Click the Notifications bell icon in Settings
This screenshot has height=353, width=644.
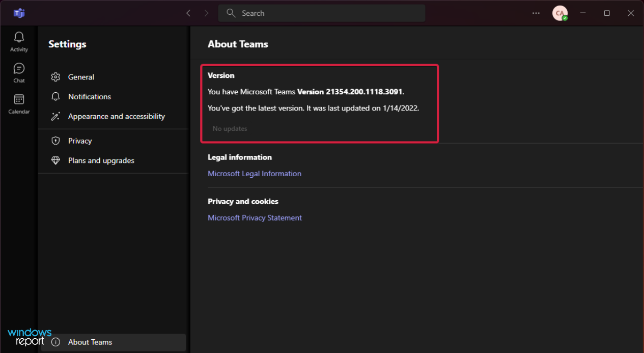(x=56, y=96)
